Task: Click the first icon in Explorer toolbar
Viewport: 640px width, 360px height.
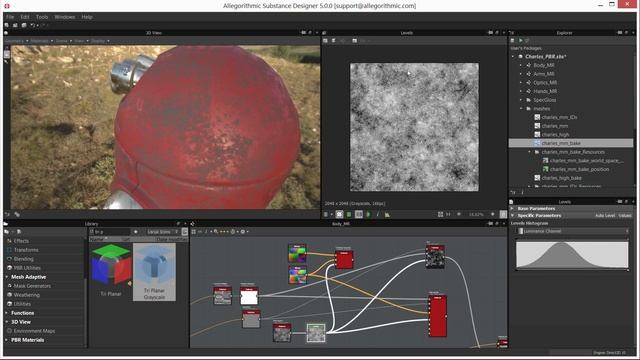Action: point(513,41)
